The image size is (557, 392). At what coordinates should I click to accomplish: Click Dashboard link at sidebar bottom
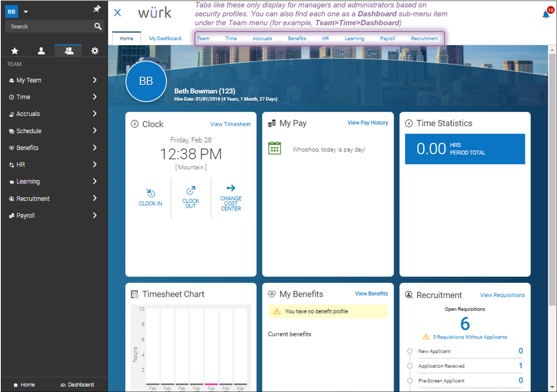[77, 384]
